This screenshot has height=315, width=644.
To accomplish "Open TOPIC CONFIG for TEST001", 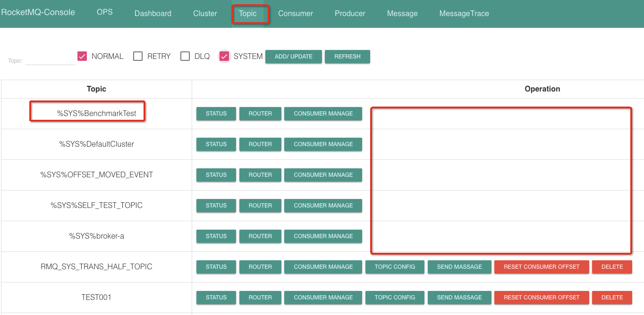I will point(395,298).
